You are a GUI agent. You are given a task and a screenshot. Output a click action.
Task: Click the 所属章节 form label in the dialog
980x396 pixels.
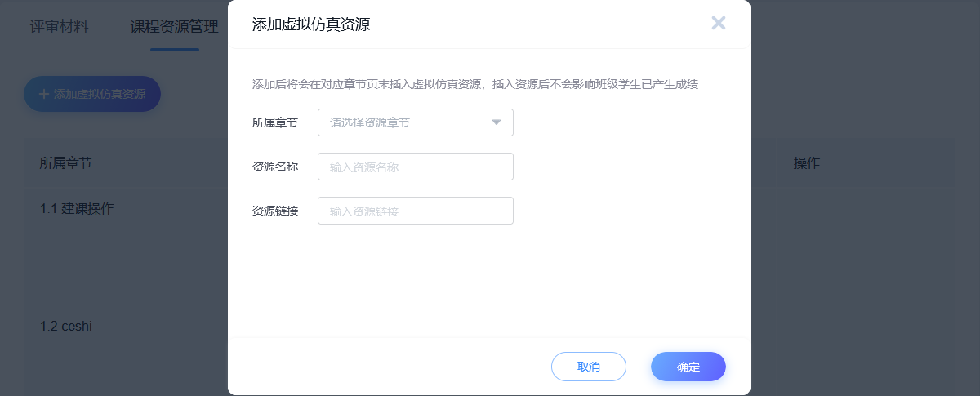pos(275,122)
